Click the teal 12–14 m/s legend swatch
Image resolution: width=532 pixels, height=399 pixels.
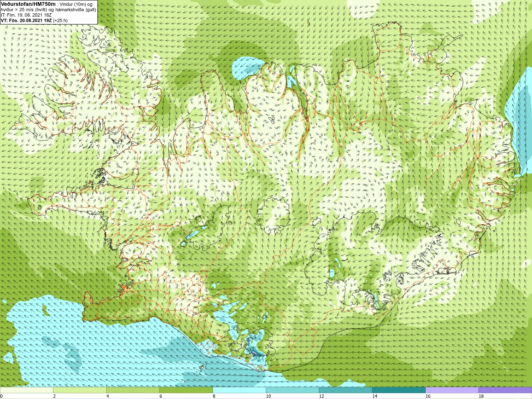(346, 390)
